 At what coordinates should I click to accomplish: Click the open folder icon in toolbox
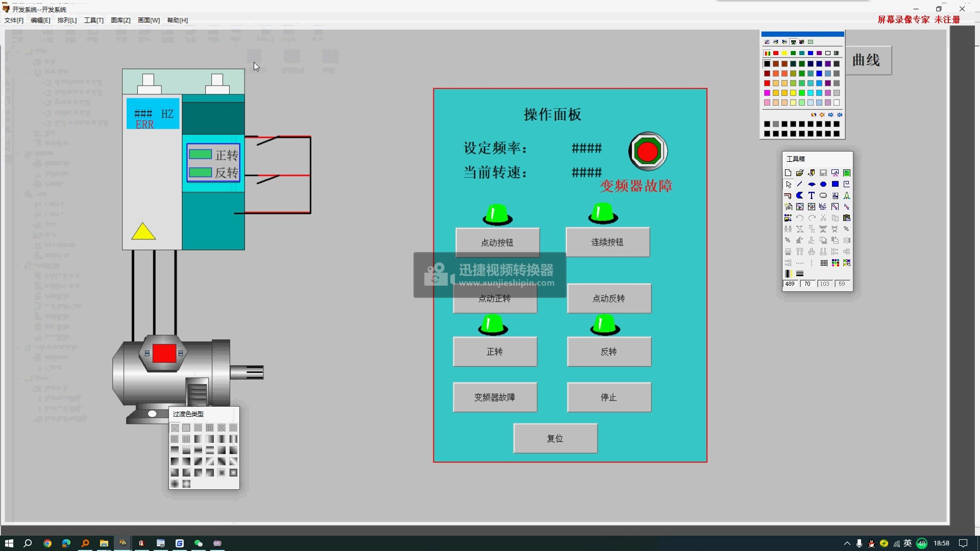800,173
